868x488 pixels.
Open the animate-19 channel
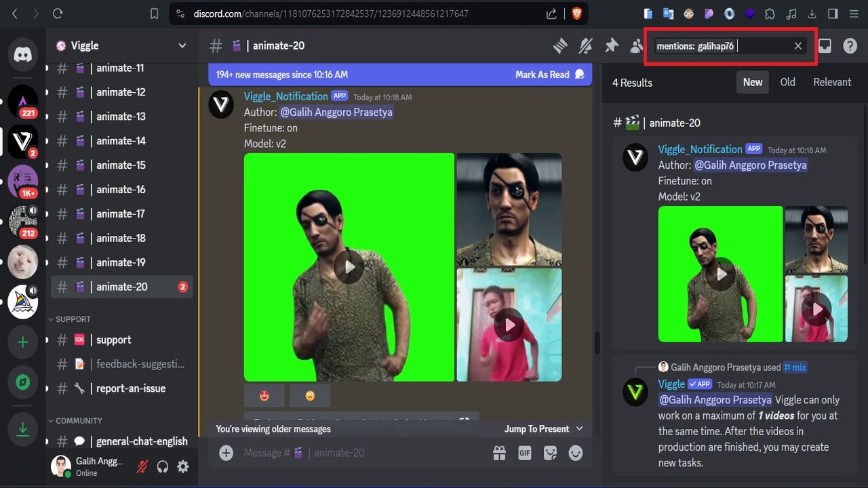121,263
